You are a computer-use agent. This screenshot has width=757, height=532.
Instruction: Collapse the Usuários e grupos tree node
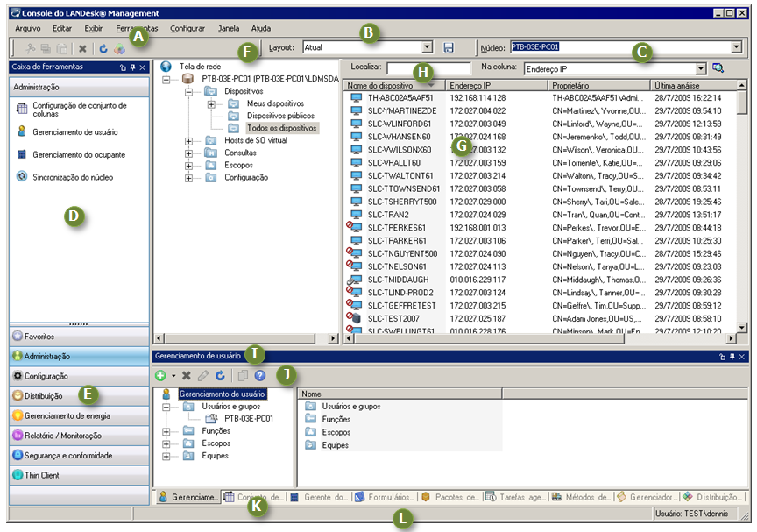pyautogui.click(x=167, y=407)
